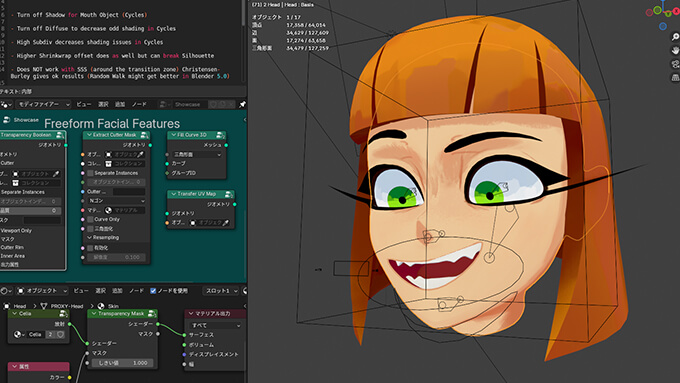Click node group icon on Transfer UV Map
This screenshot has width=680, height=383.
(229, 194)
